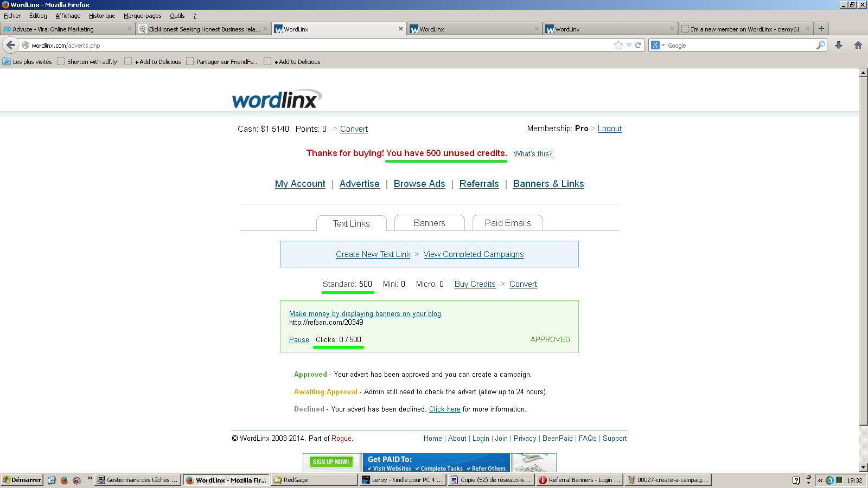Click Create New Text Link

click(x=373, y=254)
